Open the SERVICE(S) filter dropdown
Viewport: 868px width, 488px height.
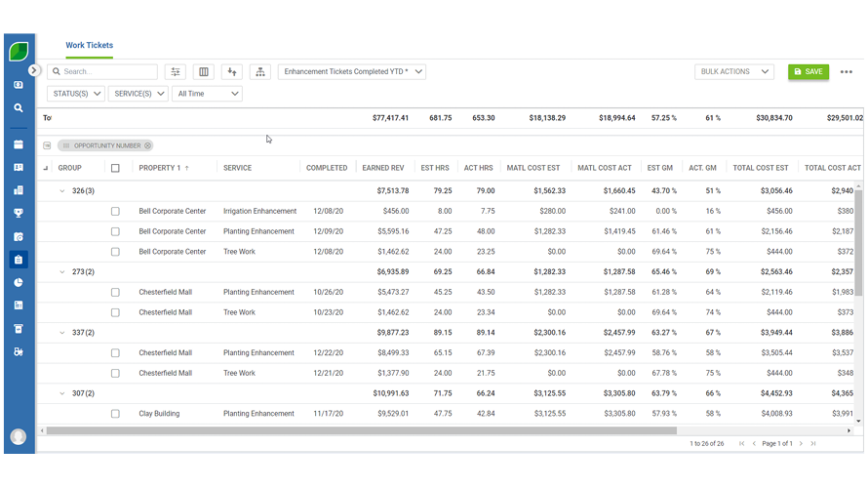138,94
